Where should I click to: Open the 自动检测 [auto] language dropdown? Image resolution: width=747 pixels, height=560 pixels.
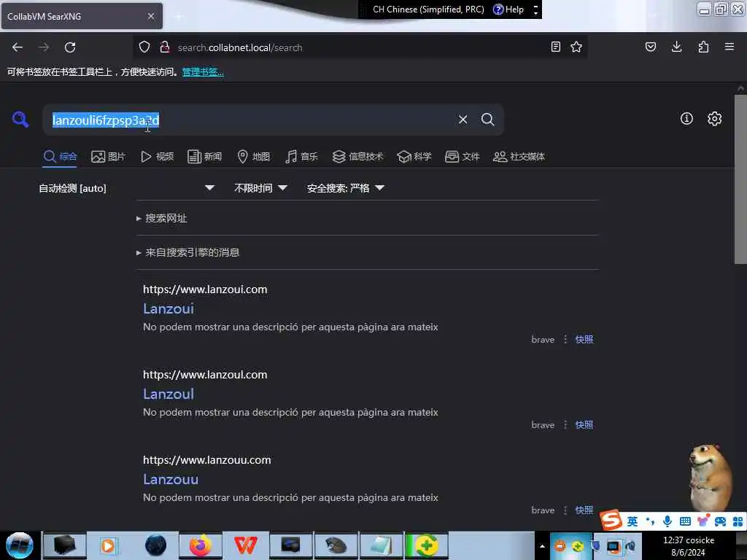pyautogui.click(x=127, y=188)
